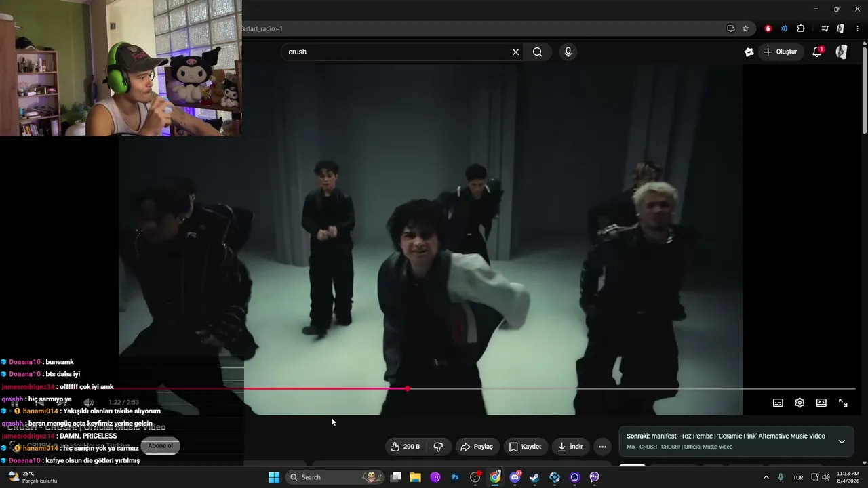The image size is (868, 488).
Task: Open the Windows Start menu
Action: tap(274, 477)
